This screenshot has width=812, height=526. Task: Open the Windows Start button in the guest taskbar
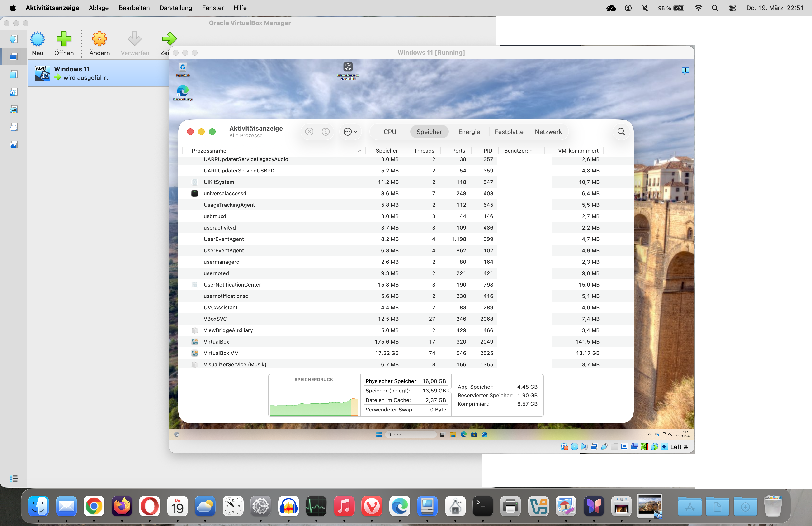[x=379, y=434]
